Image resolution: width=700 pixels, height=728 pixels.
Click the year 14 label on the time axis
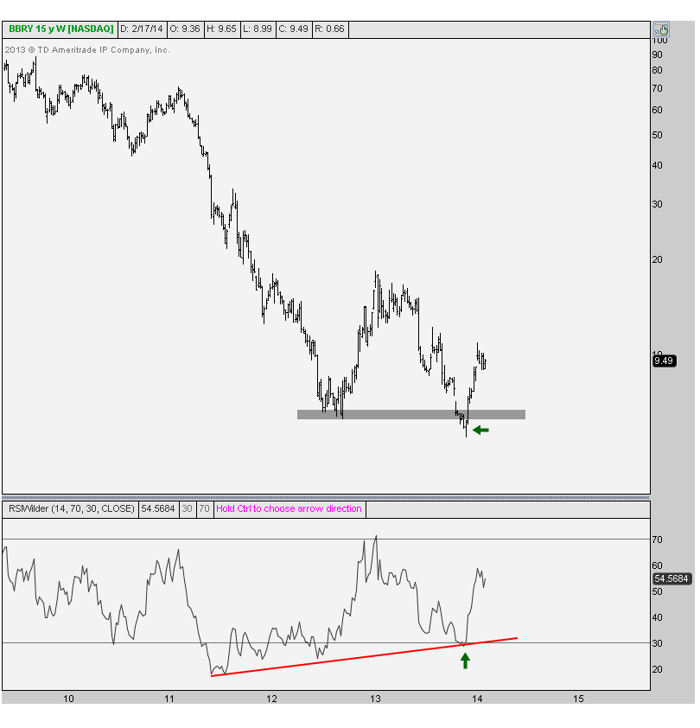click(x=477, y=699)
